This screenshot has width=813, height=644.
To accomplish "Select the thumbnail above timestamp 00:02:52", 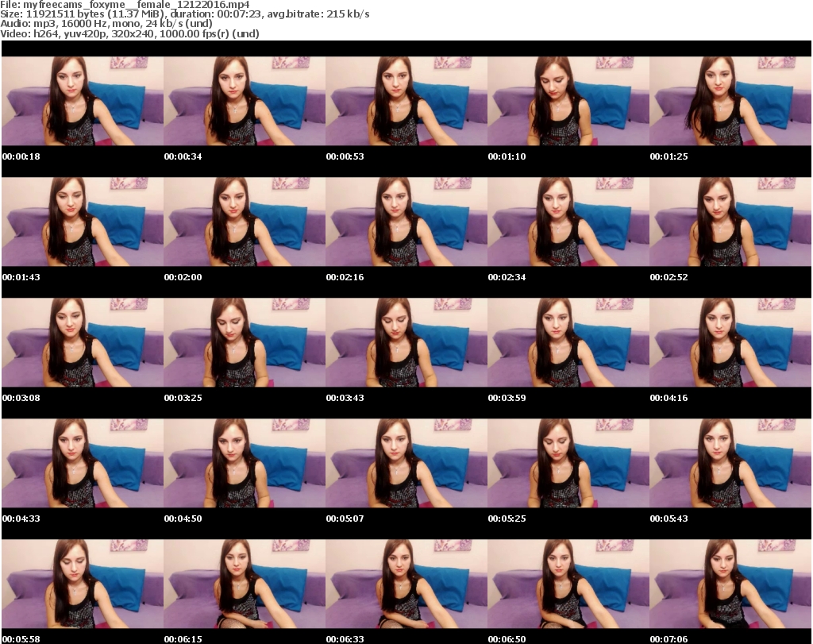I will tap(730, 222).
